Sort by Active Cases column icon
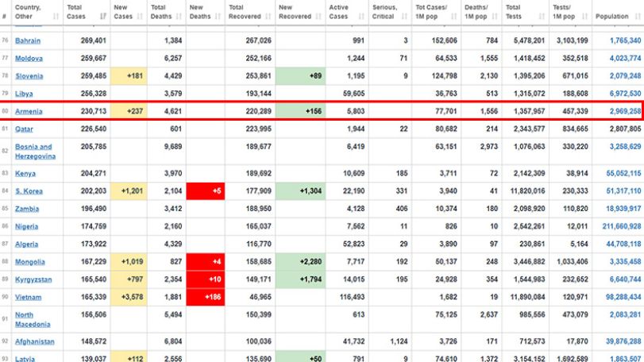Image resolution: width=644 pixels, height=362 pixels. 361,17
